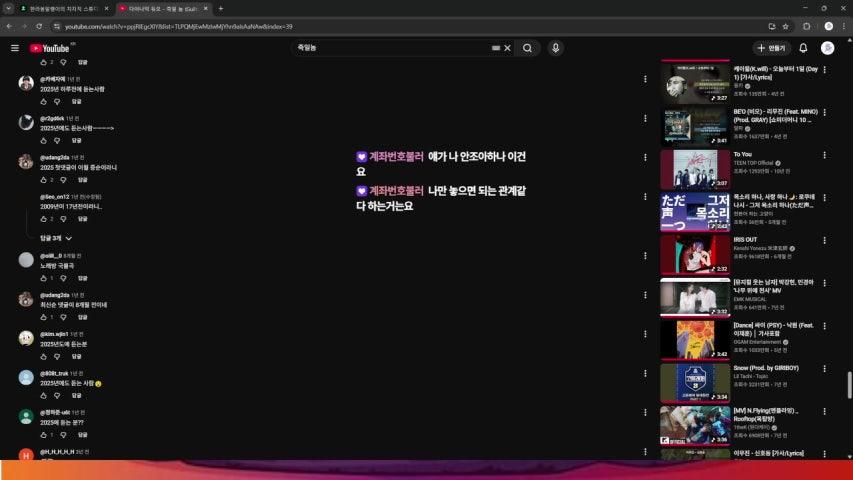Bookmark this page with star icon
This screenshot has width=853, height=480.
(x=786, y=26)
